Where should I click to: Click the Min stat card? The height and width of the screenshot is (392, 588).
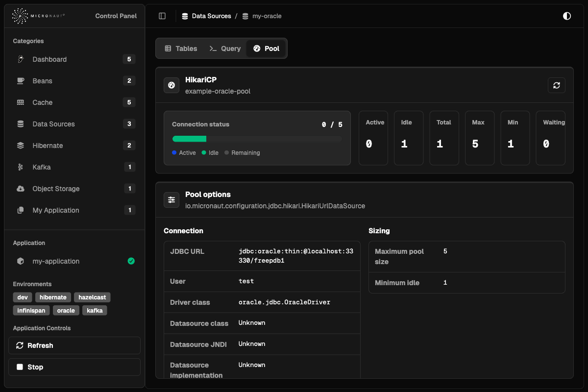point(515,138)
